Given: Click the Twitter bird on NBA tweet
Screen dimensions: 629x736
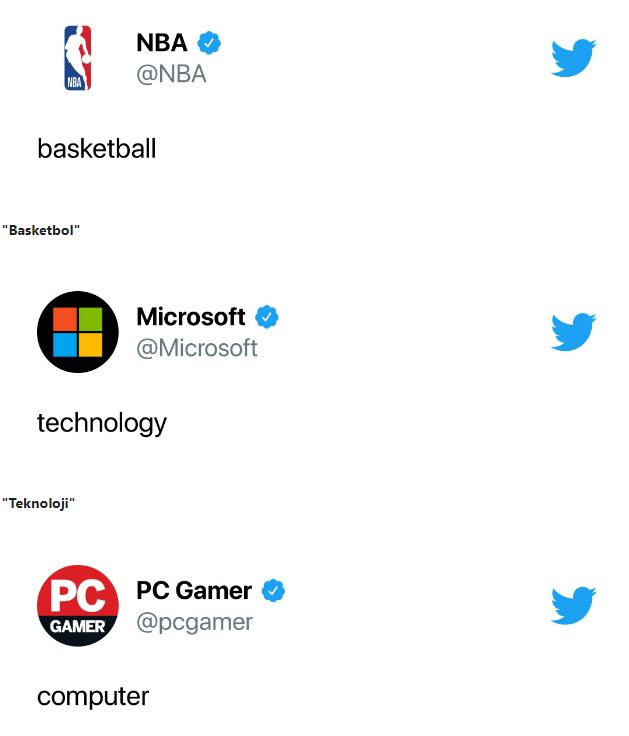Looking at the screenshot, I should coord(573,58).
